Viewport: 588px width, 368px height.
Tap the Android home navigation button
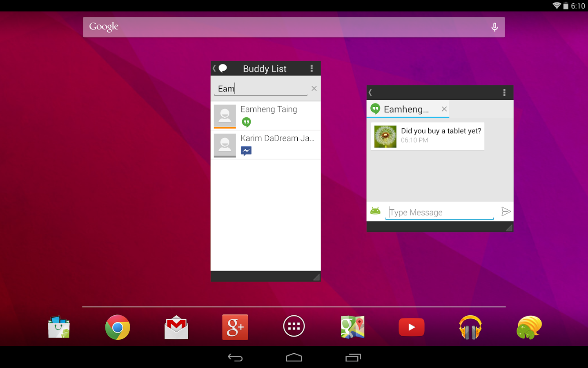click(294, 358)
